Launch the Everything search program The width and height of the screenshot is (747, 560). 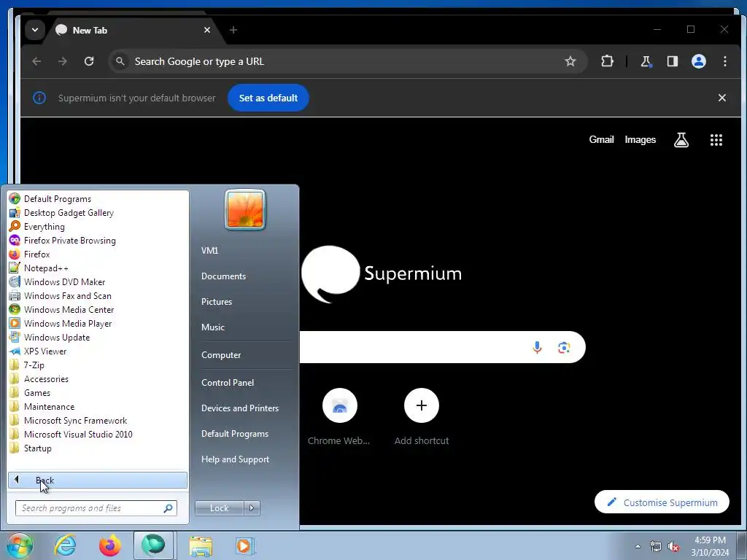tap(98, 226)
